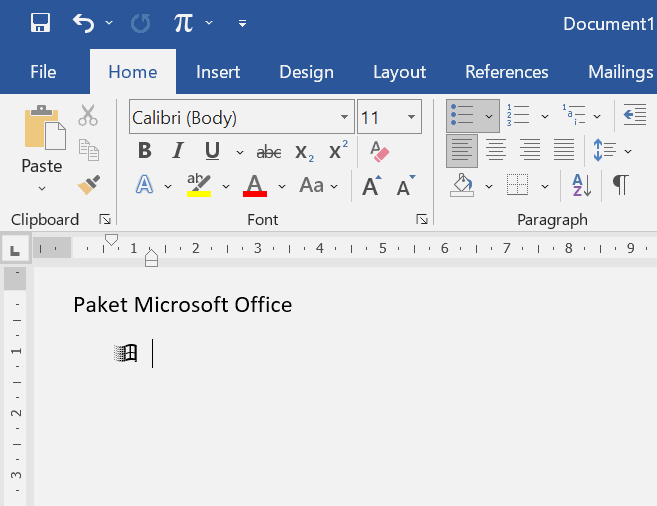This screenshot has height=506, width=657.
Task: Open the font size dropdown
Action: point(411,118)
